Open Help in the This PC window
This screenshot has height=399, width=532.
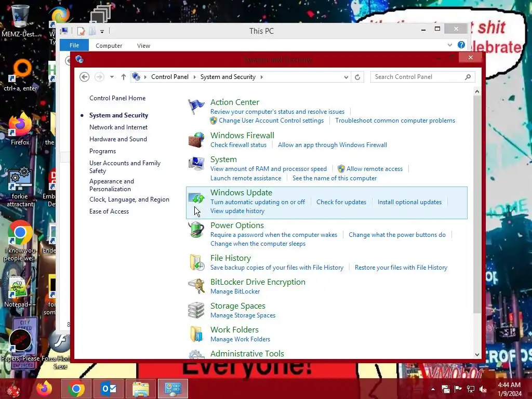[x=461, y=45]
